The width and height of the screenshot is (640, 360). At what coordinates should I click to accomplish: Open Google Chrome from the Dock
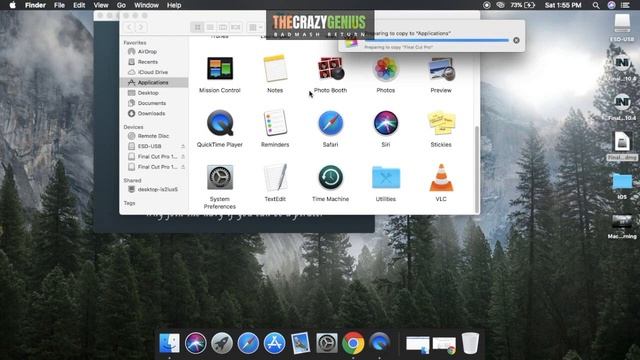click(x=353, y=343)
